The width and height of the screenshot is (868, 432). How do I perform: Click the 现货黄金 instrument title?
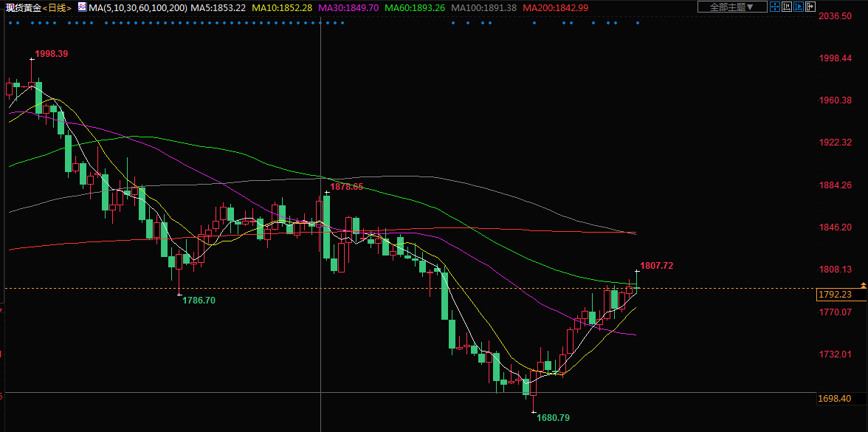click(x=21, y=7)
